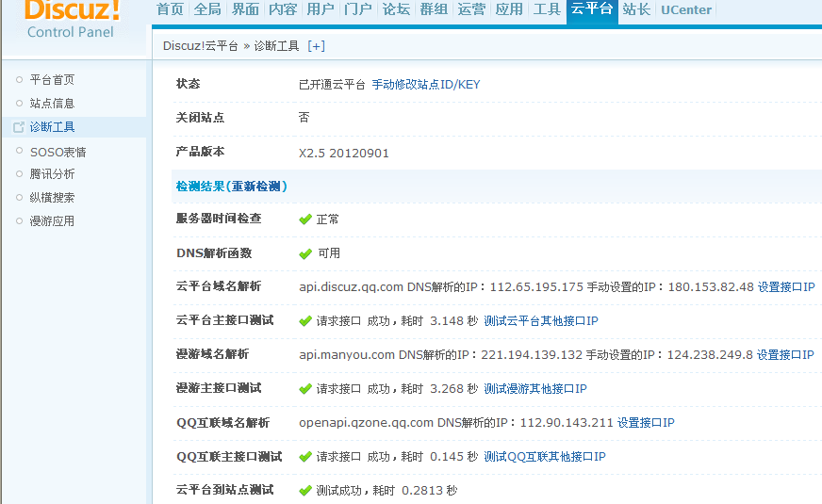822x504 pixels.
Task: Open the 工具 top menu
Action: pos(548,9)
